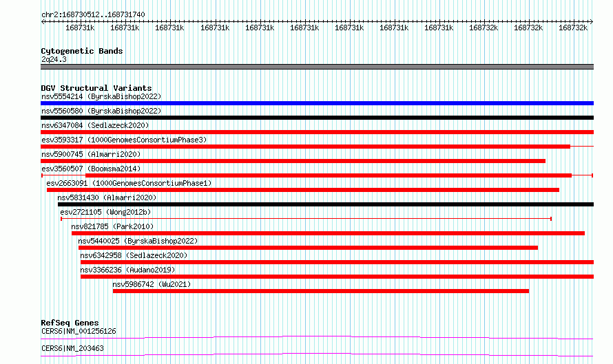Open the RefSeq Genes track title
This screenshot has height=364, width=613.
pos(70,323)
